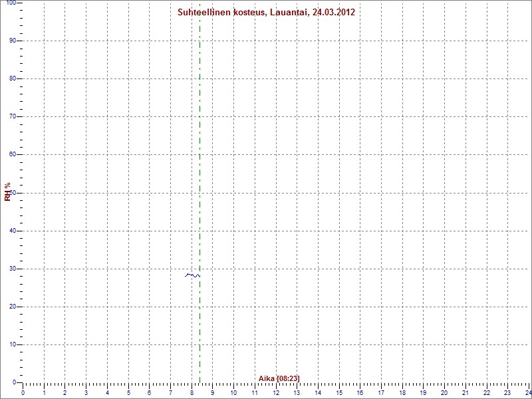Click the x-axis hour label 5
This screenshot has width=532, height=399.
click(x=128, y=393)
